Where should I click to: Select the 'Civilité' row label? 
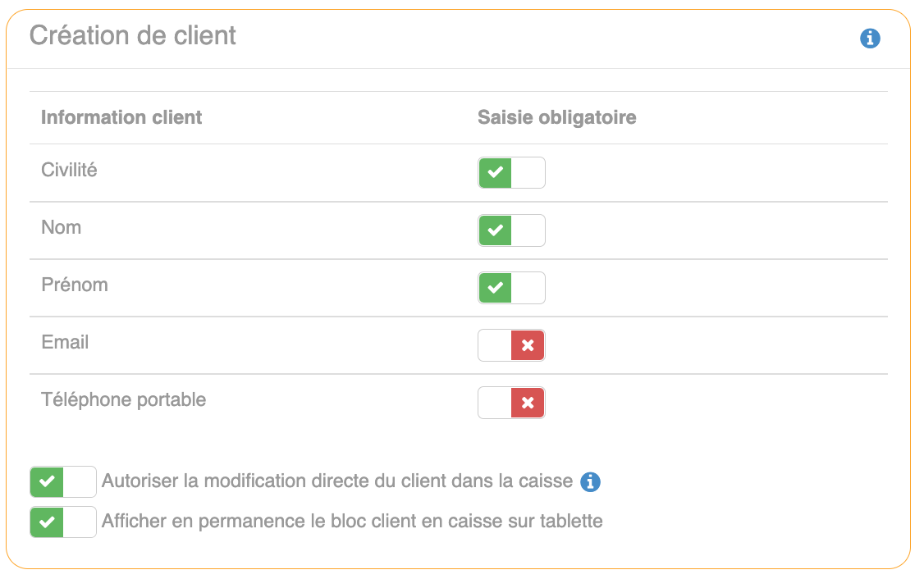click(69, 170)
